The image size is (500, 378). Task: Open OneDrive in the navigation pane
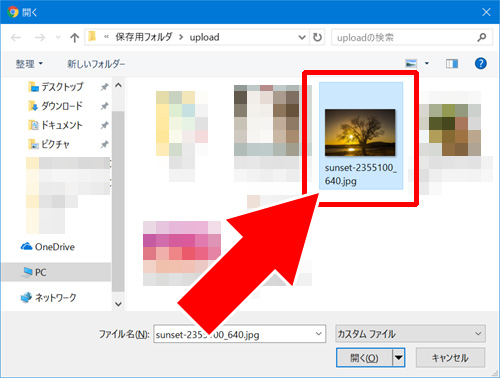click(48, 247)
